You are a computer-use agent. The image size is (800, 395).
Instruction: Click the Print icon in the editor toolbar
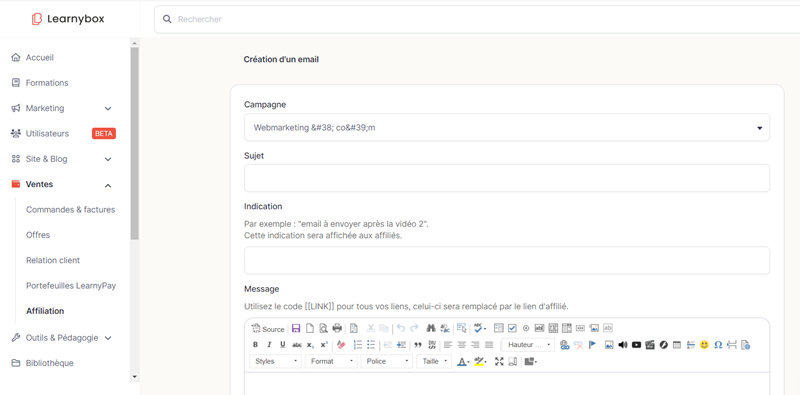[337, 328]
